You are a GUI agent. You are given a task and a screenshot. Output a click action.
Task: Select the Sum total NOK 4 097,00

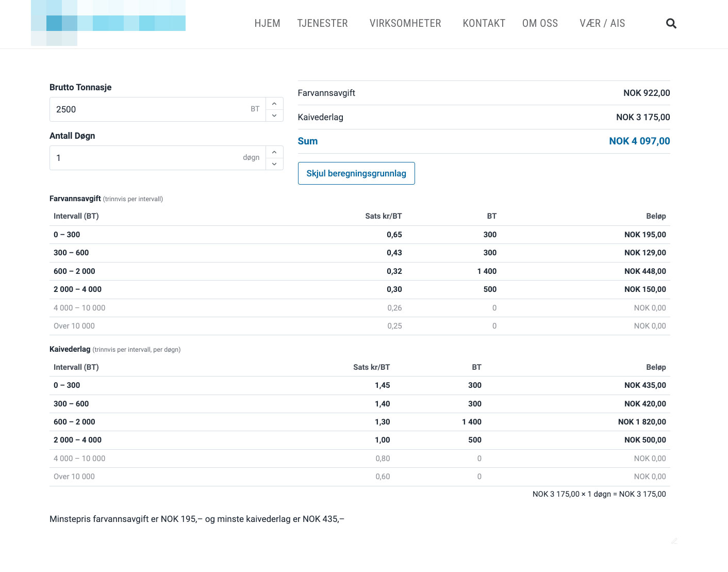point(639,141)
